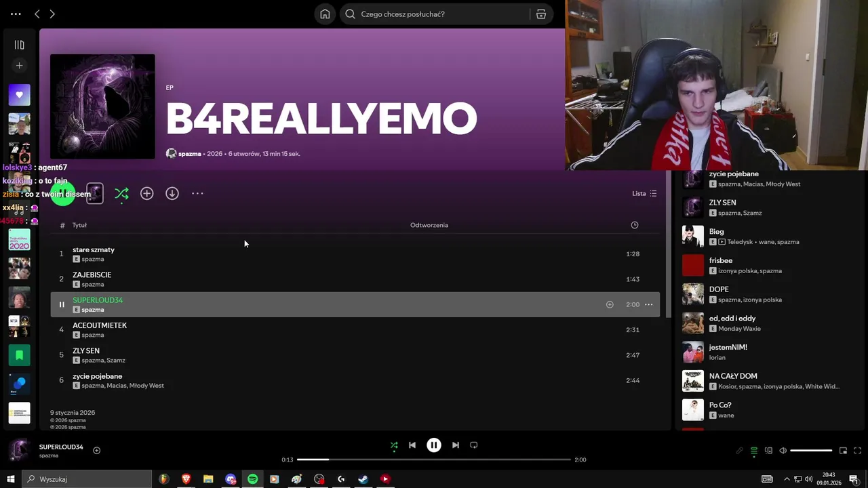Open Liked Songs heart playlist in sidebar
The height and width of the screenshot is (488, 868).
(x=19, y=95)
